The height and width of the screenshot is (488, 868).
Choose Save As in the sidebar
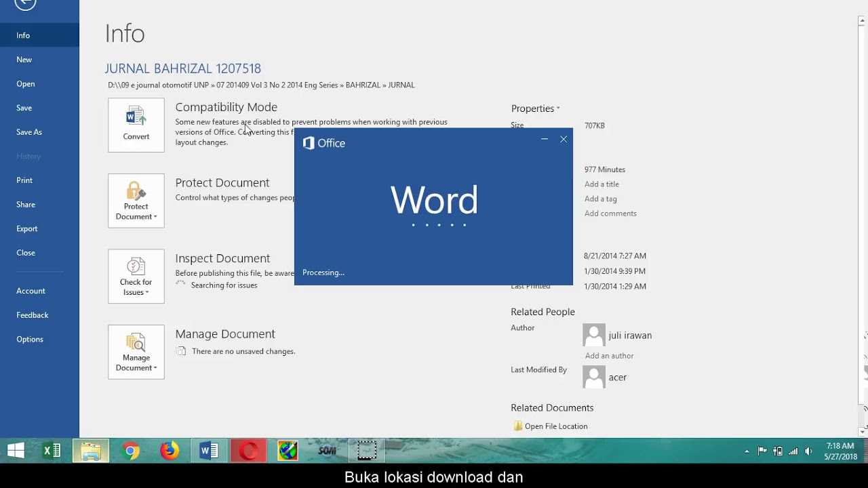[x=39, y=132]
